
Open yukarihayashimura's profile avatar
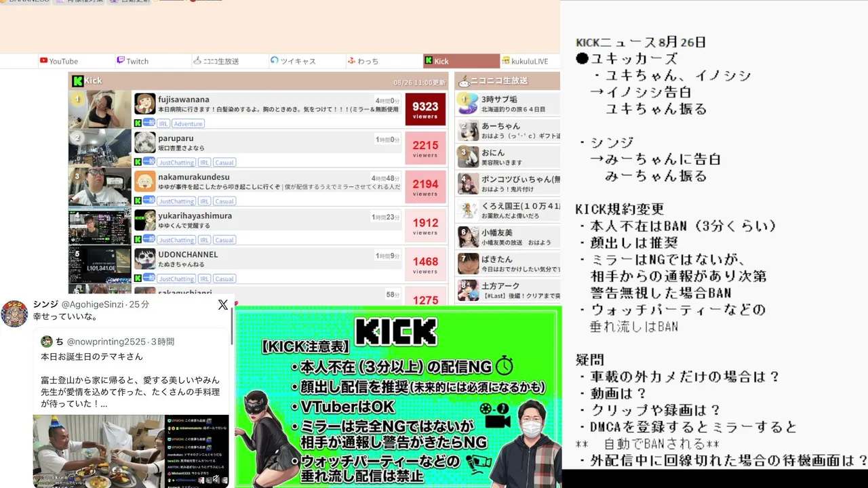[x=145, y=220]
